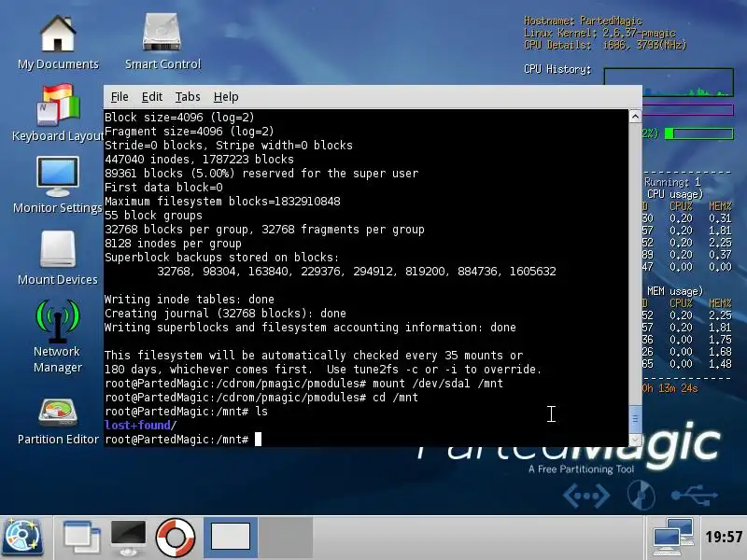
Task: Open the My Documents desktop icon
Action: point(58,43)
